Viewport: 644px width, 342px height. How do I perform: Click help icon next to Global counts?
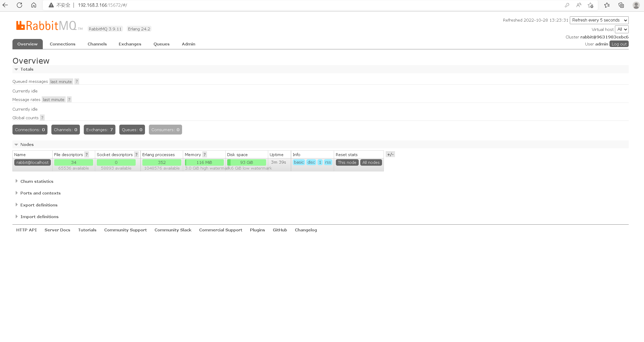[42, 118]
